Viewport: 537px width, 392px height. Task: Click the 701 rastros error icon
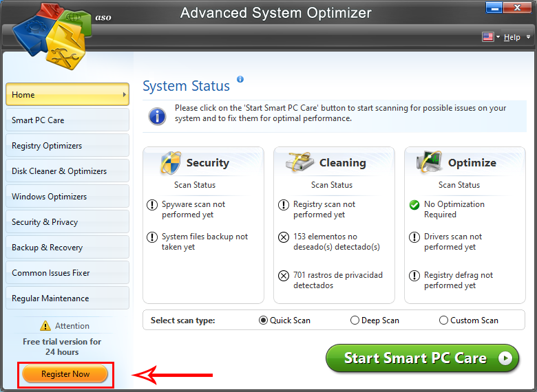click(284, 275)
